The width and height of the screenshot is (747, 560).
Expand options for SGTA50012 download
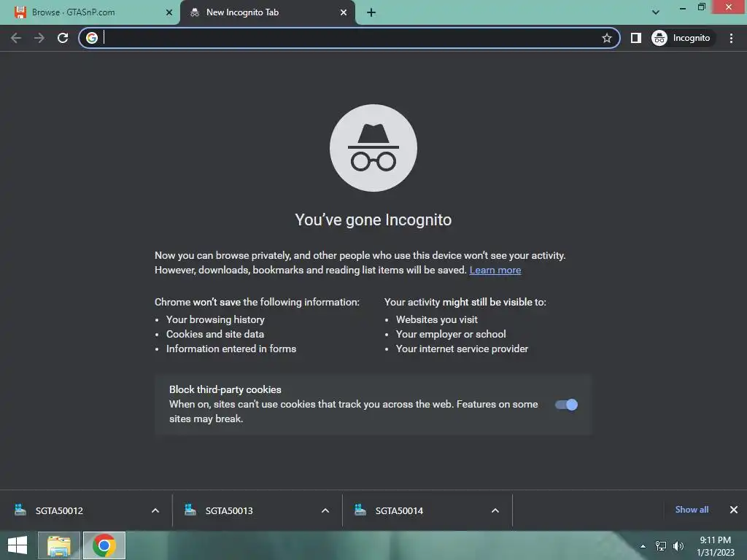[155, 510]
